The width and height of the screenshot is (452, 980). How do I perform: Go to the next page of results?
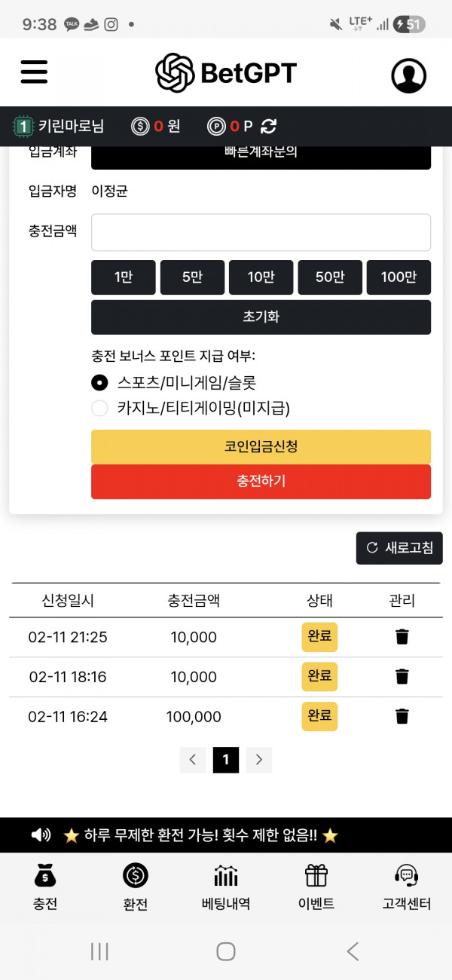click(x=259, y=760)
